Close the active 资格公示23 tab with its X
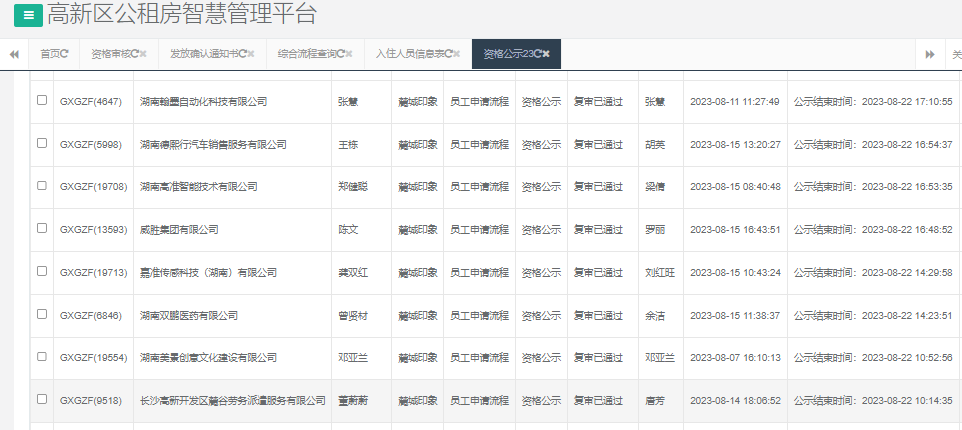The width and height of the screenshot is (962, 430). [546, 54]
